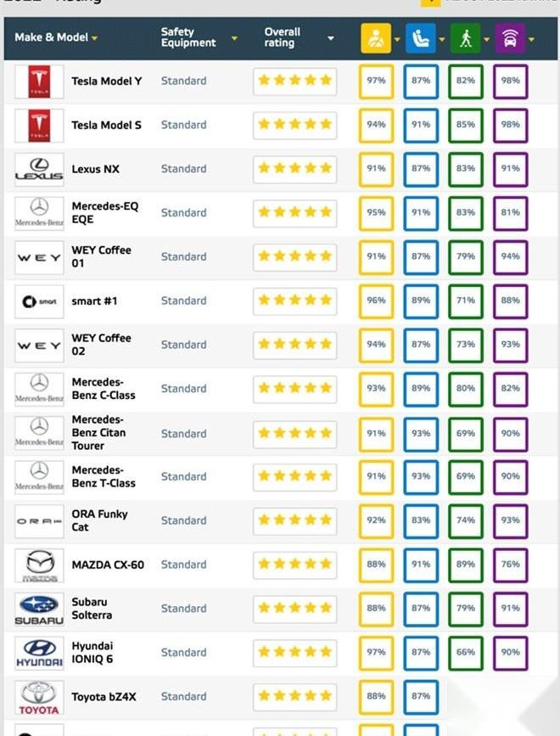Click the Mazda logo for CX-60
560x736 pixels.
click(x=39, y=565)
